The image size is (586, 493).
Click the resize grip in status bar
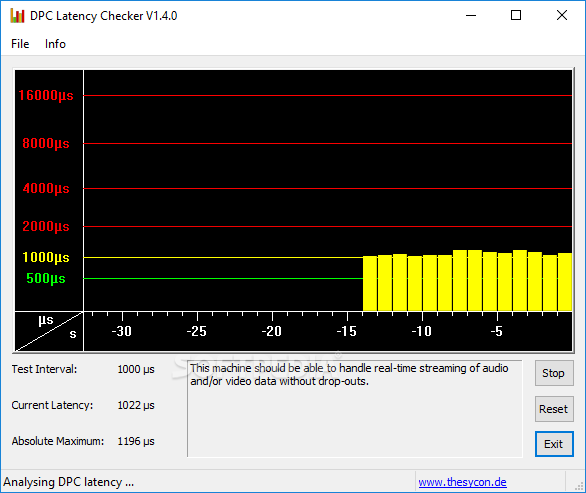tap(579, 485)
